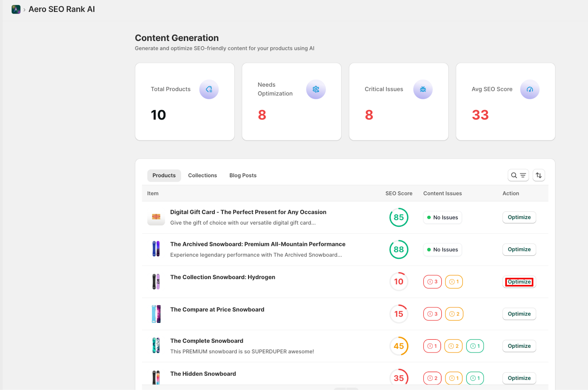588x390 pixels.
Task: Click green 1-issue badge for The Complete Snowboard
Action: [x=475, y=346]
